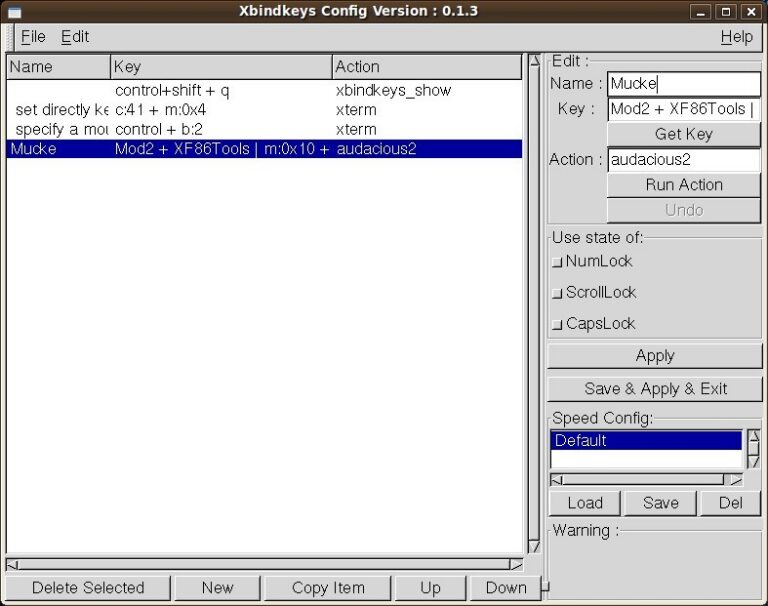
Task: Click the Copy Item button
Action: tap(328, 588)
